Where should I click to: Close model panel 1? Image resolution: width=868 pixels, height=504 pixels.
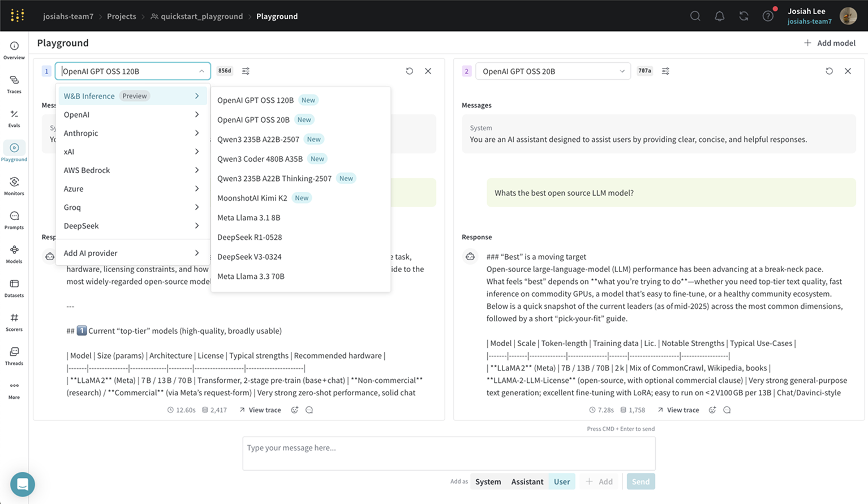428,71
